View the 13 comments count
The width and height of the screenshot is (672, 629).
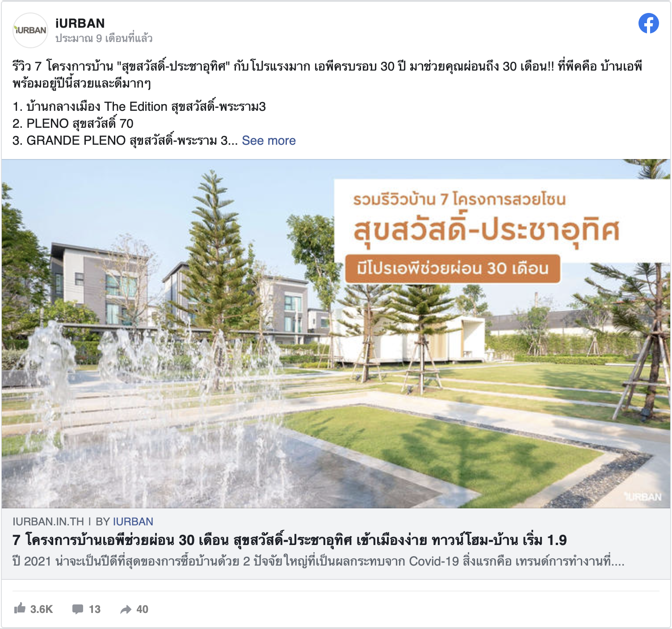[95, 609]
